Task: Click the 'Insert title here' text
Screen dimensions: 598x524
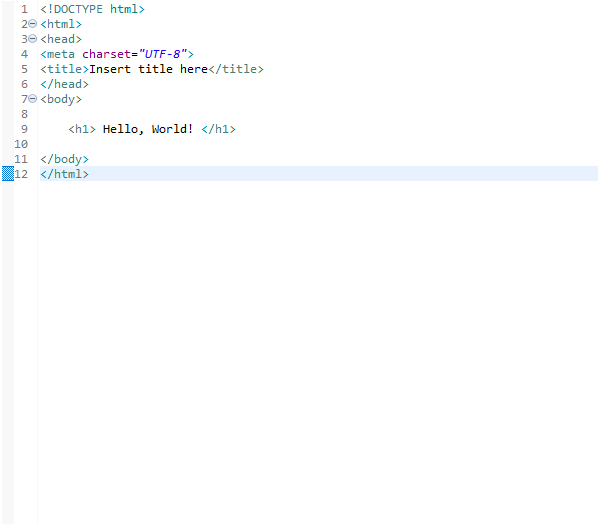Action: coord(148,69)
